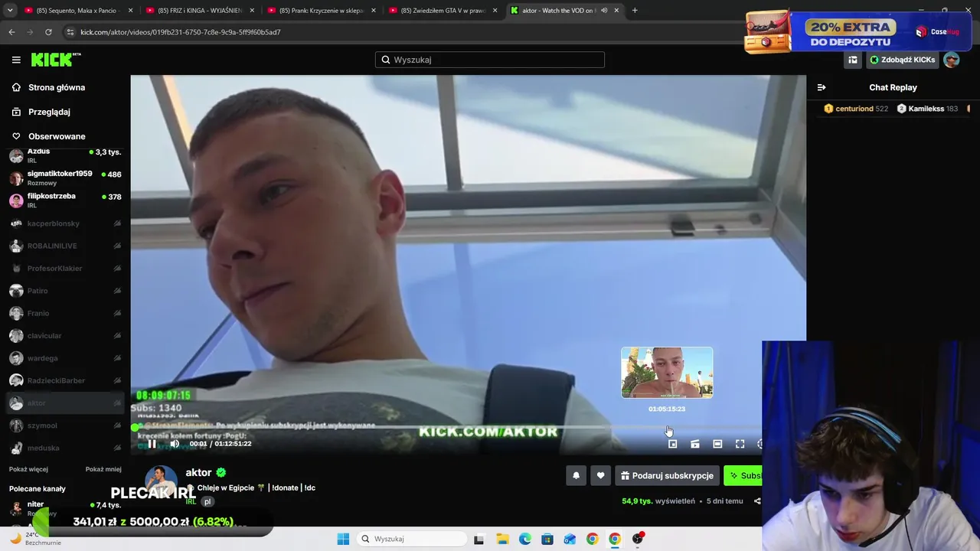
Task: Open Franio channel
Action: (65, 313)
